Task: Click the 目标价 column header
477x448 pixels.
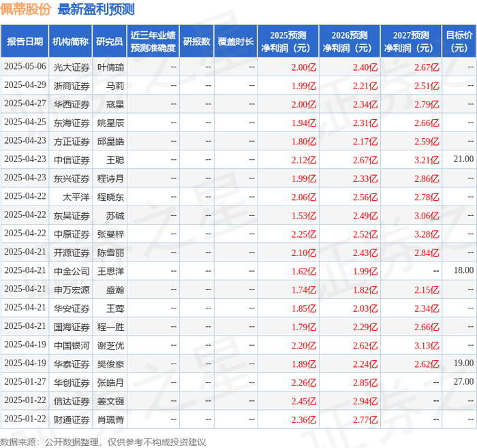Action: (x=459, y=42)
